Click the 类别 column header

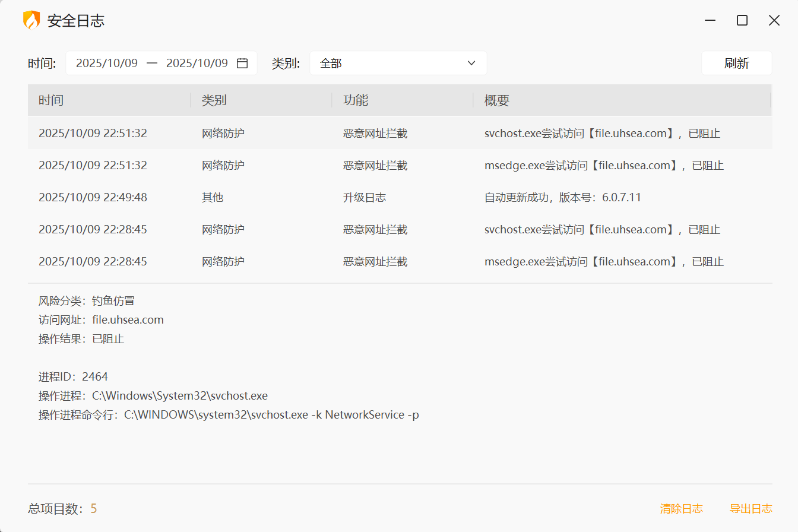coord(214,100)
